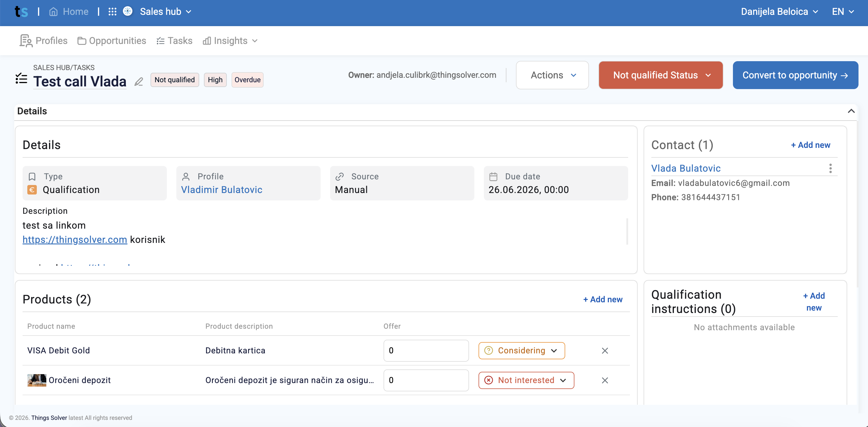Click the Profile person icon
868x427 pixels.
pos(186,177)
